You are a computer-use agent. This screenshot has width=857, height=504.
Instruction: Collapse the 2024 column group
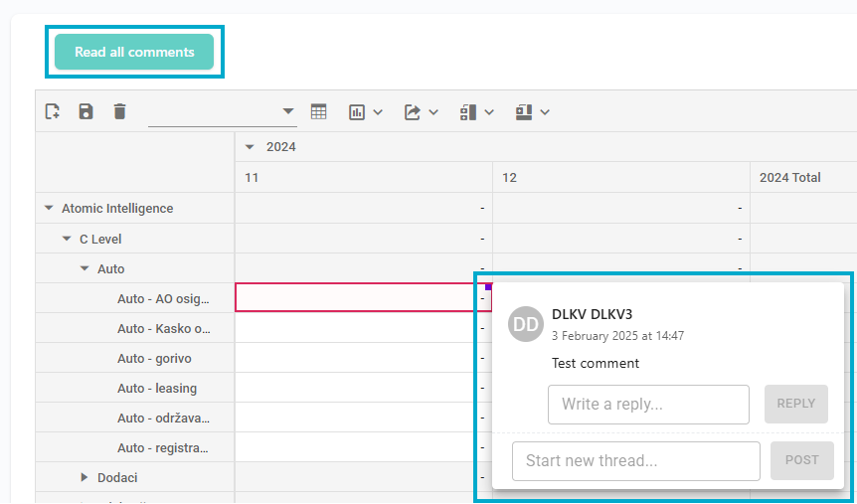tap(251, 147)
